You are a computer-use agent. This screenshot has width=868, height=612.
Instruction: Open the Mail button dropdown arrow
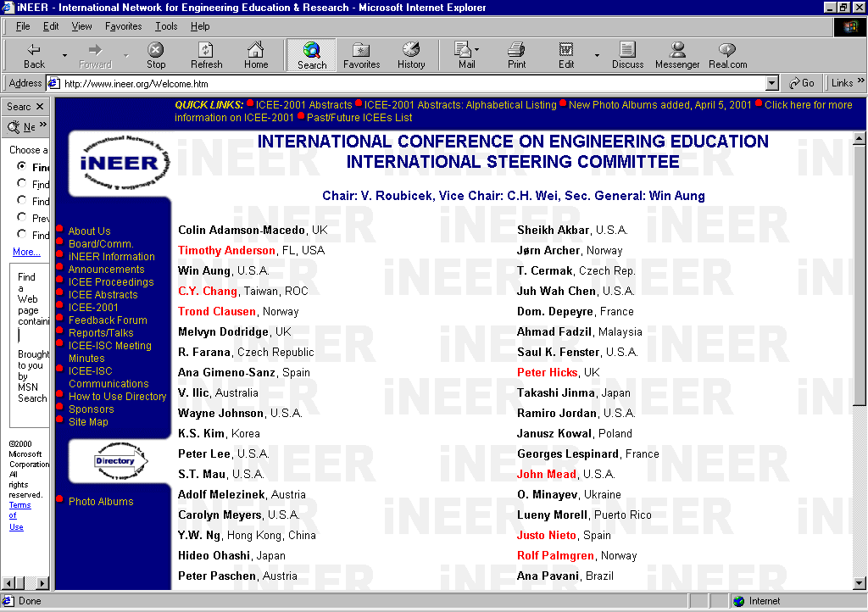477,49
